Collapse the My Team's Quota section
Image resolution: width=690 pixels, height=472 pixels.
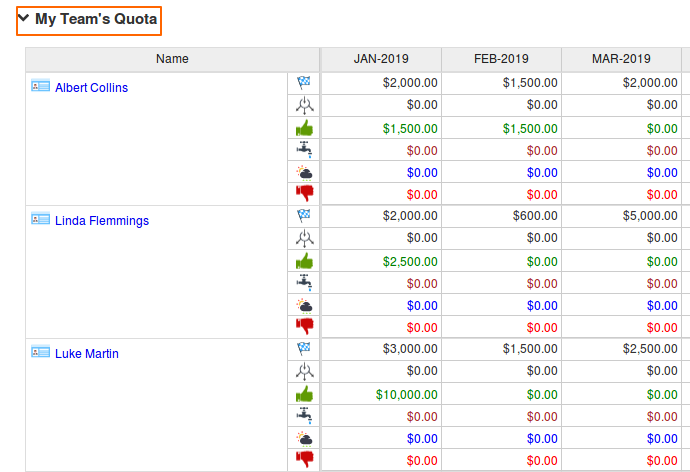pos(24,19)
